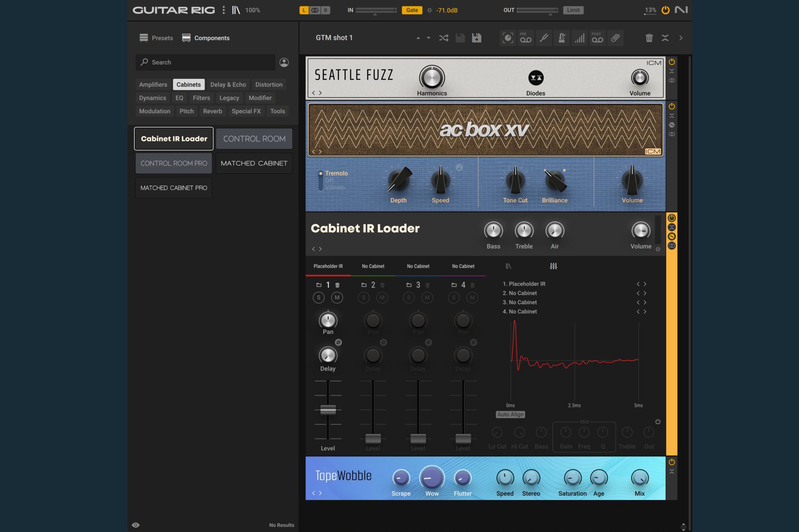This screenshot has width=799, height=532.
Task: Click the trash icon to clear the rack
Action: (x=649, y=37)
